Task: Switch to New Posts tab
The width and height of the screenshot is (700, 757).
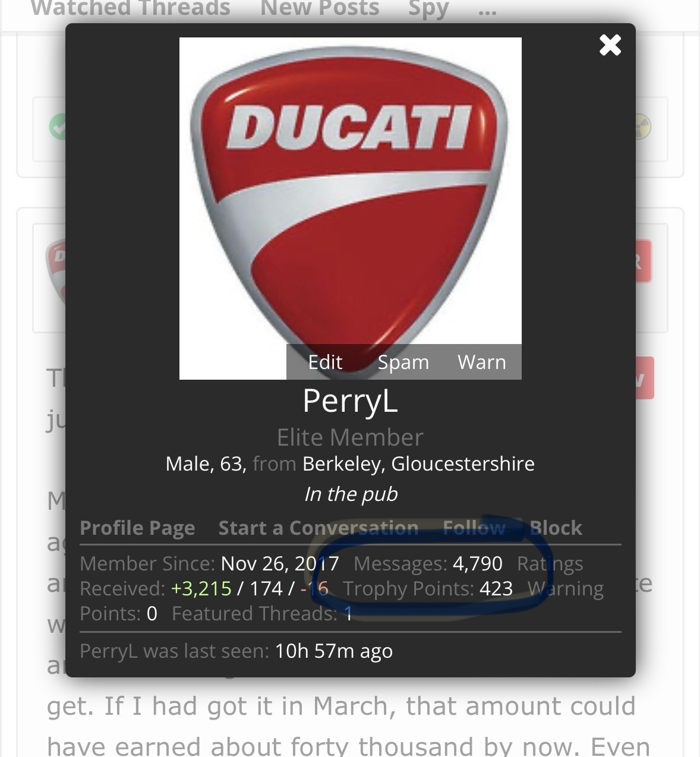Action: 320,8
